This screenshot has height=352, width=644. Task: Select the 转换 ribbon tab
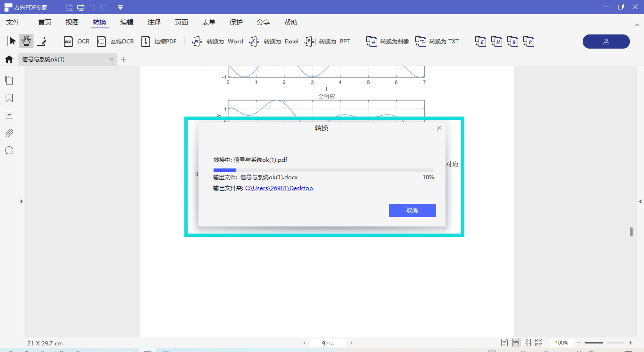pyautogui.click(x=99, y=22)
